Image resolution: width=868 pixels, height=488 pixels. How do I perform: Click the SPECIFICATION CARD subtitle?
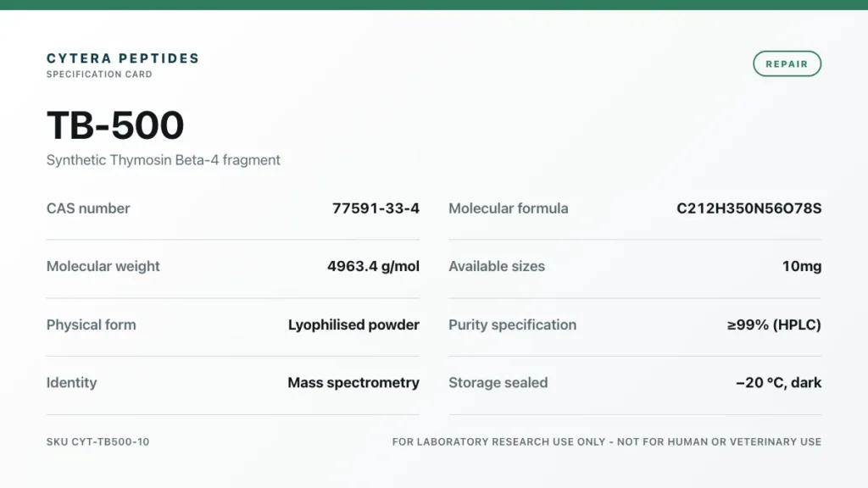(x=99, y=75)
